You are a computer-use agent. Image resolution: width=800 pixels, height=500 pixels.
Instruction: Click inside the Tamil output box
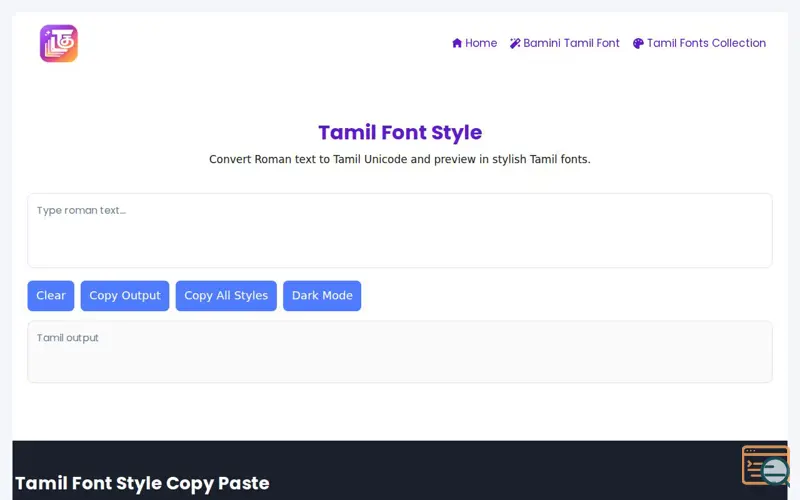[x=399, y=352]
